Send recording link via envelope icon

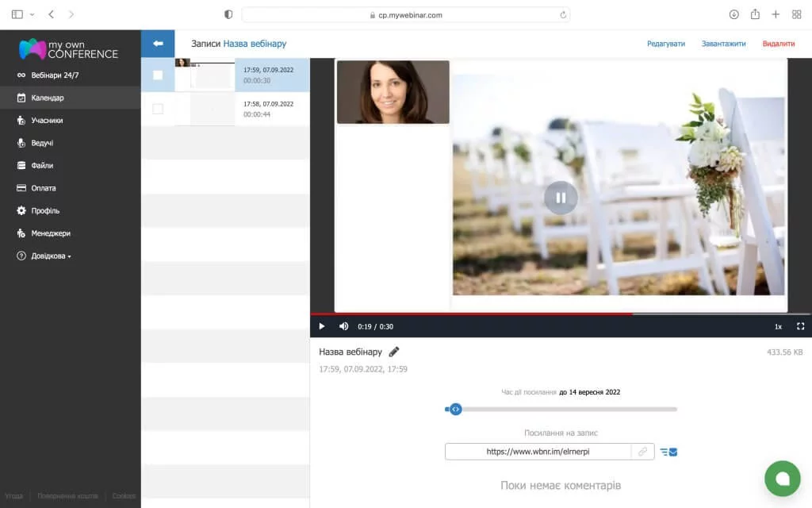pyautogui.click(x=669, y=452)
